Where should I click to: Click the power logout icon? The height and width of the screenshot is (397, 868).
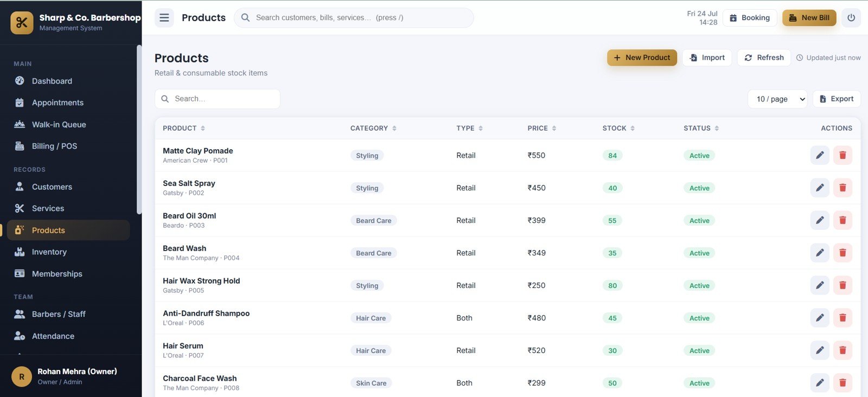[851, 18]
